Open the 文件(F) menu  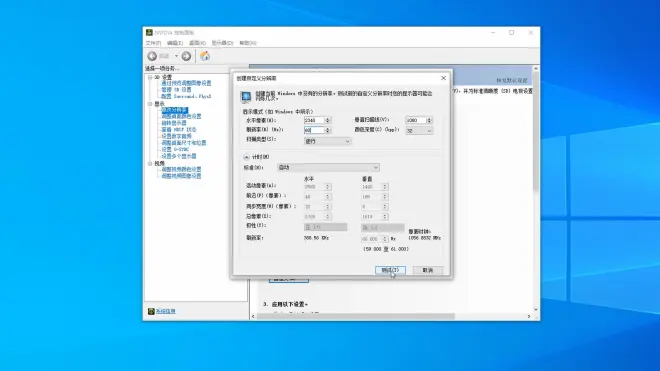[153, 43]
